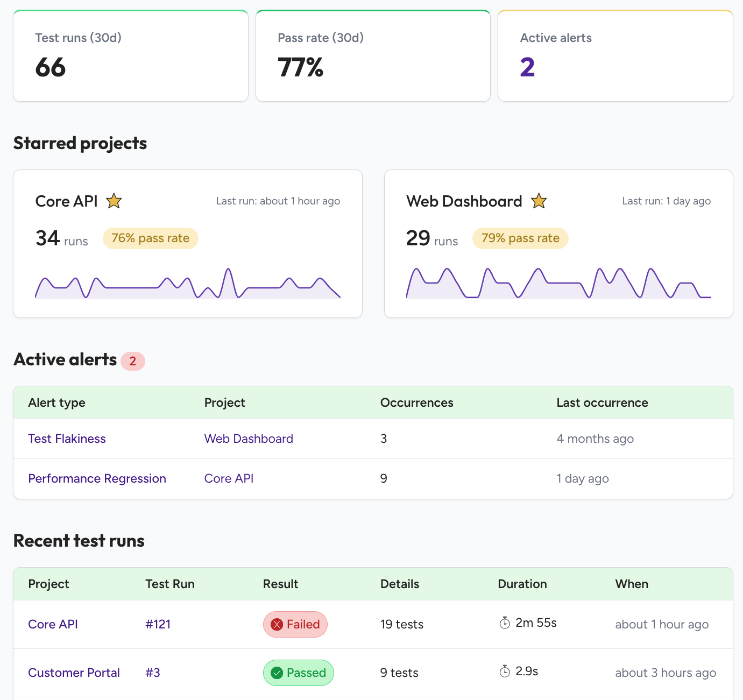Open the Core API starred project title

coord(66,201)
